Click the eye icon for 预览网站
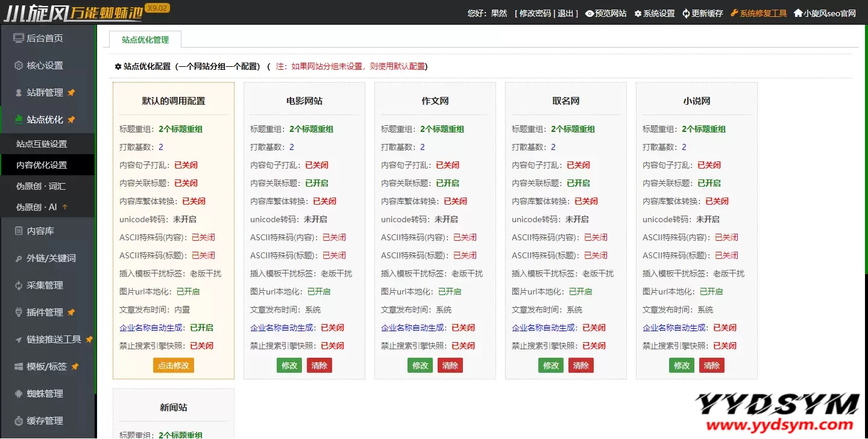 [590, 13]
